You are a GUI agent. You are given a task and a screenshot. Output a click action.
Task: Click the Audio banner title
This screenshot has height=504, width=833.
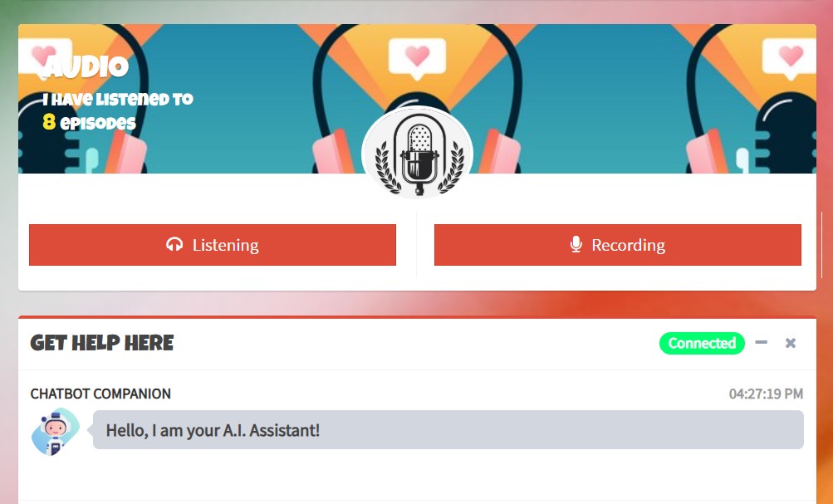[x=87, y=67]
